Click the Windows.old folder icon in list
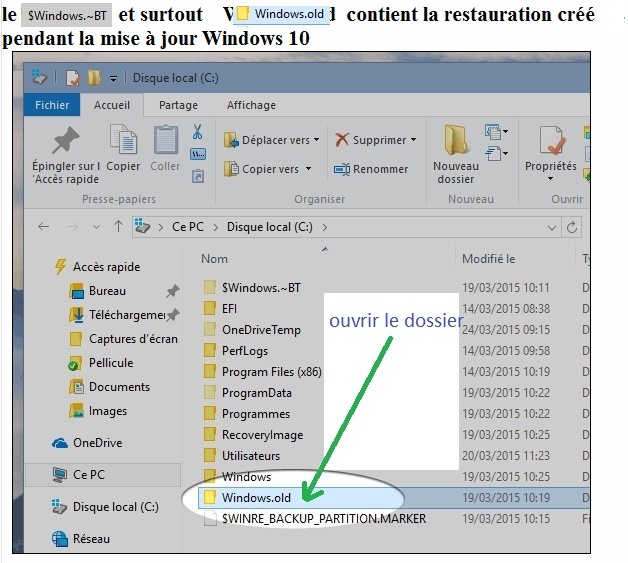The width and height of the screenshot is (628, 563). click(x=210, y=497)
